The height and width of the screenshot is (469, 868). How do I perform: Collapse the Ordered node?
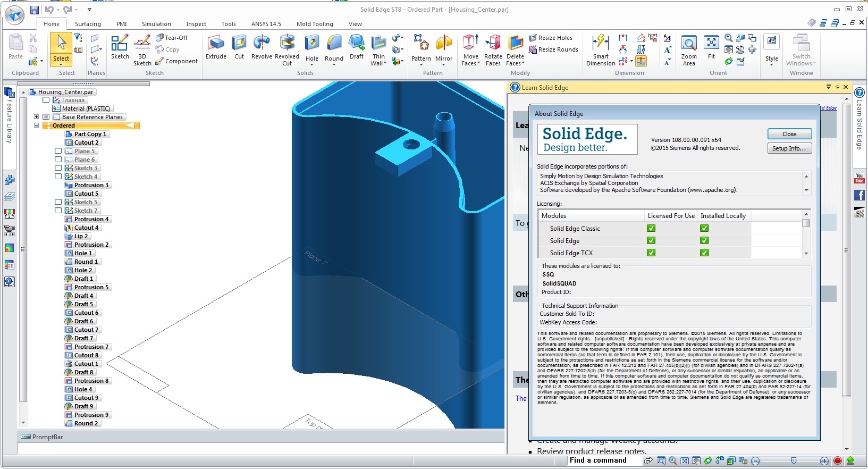(36, 125)
